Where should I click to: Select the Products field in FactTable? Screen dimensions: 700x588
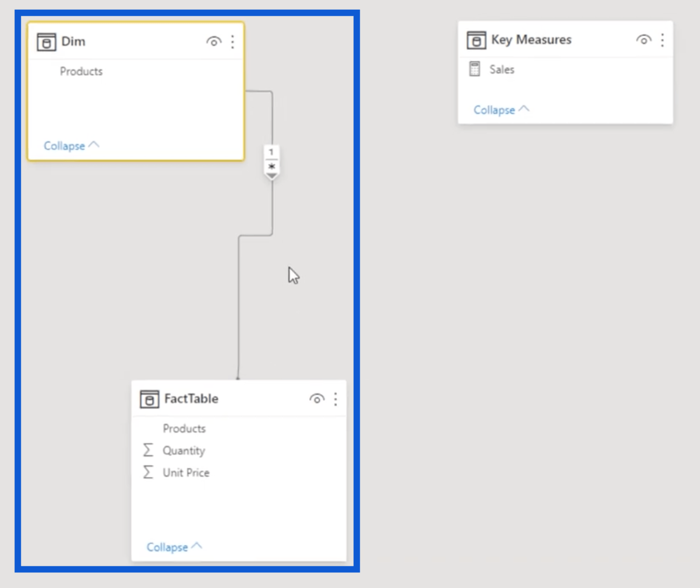click(x=184, y=428)
